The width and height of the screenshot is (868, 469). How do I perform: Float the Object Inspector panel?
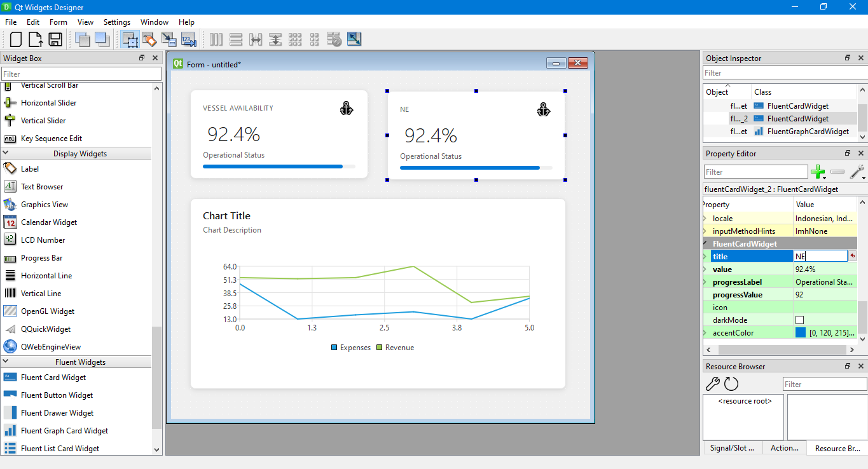click(848, 58)
